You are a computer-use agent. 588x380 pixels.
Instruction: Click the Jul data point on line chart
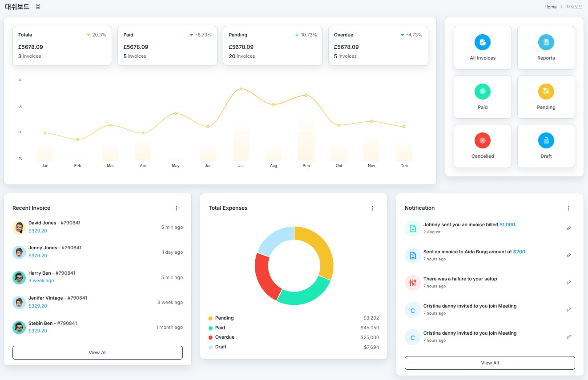241,89
